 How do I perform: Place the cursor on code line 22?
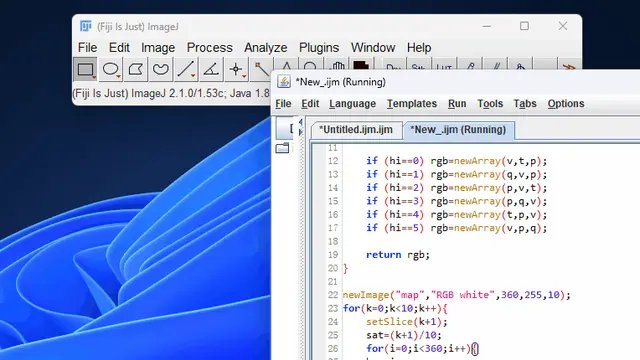[456, 295]
